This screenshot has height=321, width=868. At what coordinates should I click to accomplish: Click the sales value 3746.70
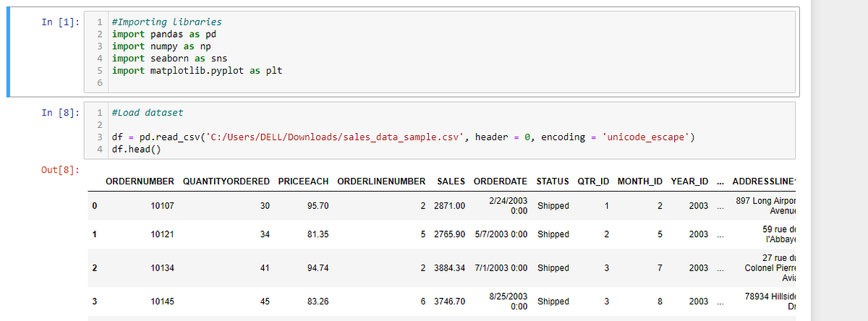tap(449, 301)
